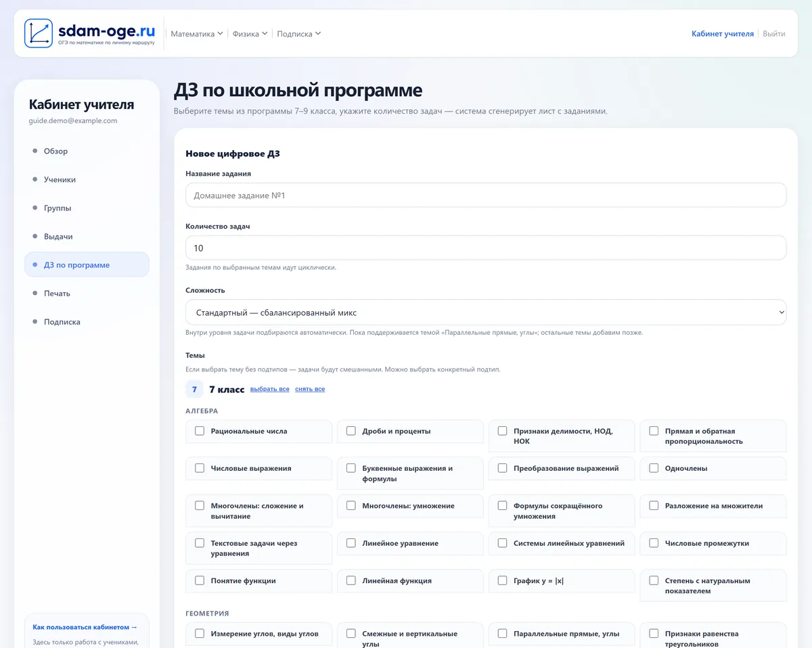The image size is (812, 648).
Task: Go to Кабинет учителя link in header
Action: (723, 34)
